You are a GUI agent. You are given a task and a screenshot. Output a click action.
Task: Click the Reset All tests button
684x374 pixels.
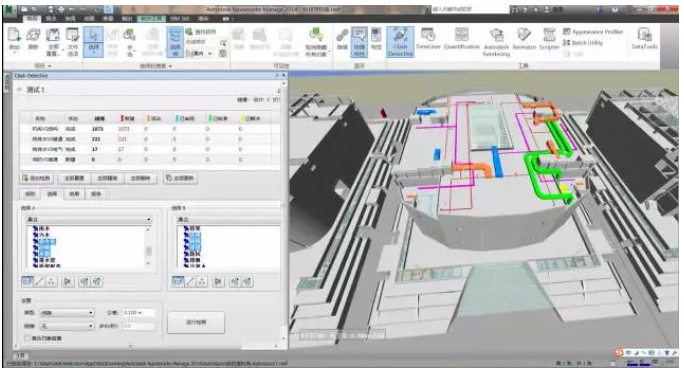tap(74, 178)
